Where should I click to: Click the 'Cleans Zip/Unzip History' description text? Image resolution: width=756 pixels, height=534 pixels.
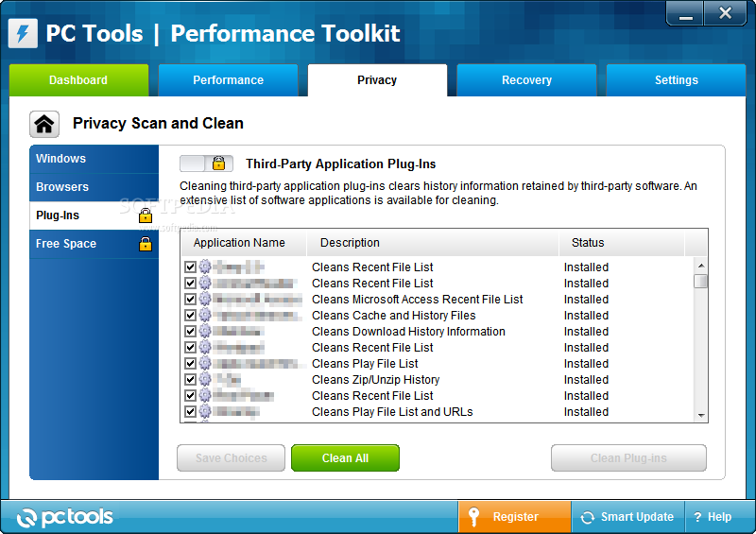tap(375, 379)
